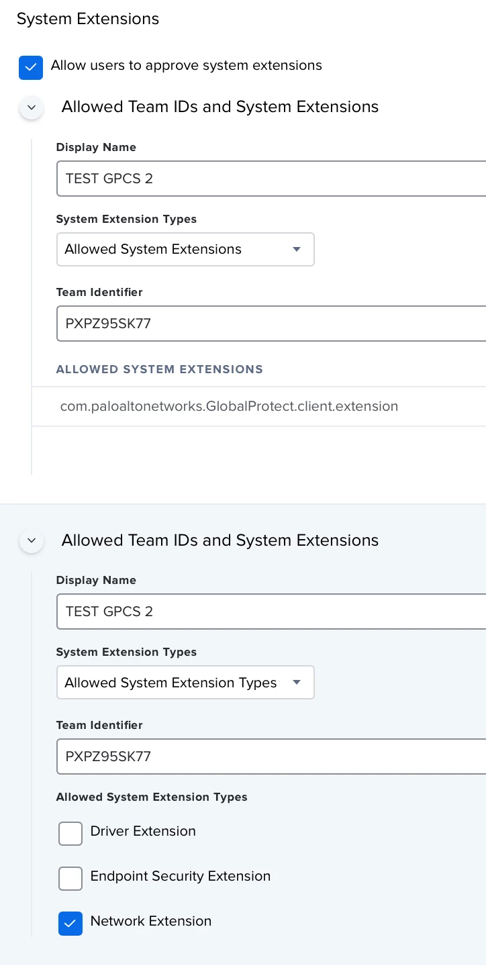Click the arrow beside Allowed System Extension Types

(297, 683)
